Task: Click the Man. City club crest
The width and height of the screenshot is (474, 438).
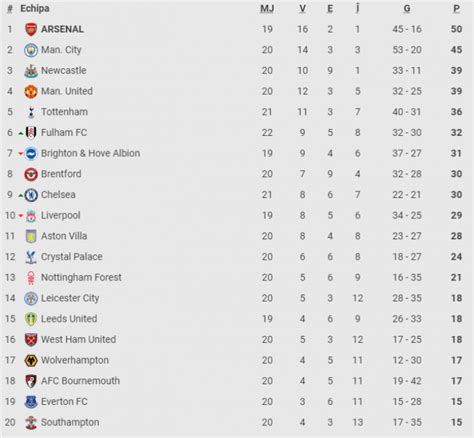Action: tap(31, 50)
